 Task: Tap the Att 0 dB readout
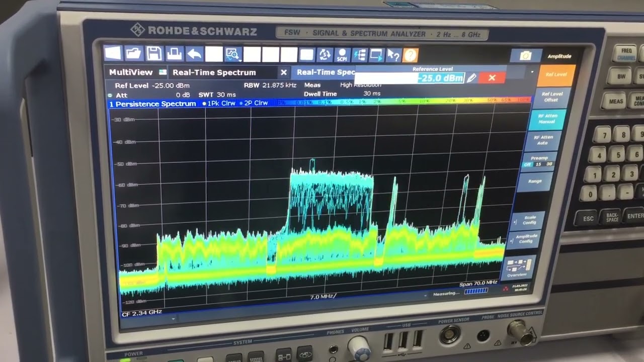pos(153,95)
